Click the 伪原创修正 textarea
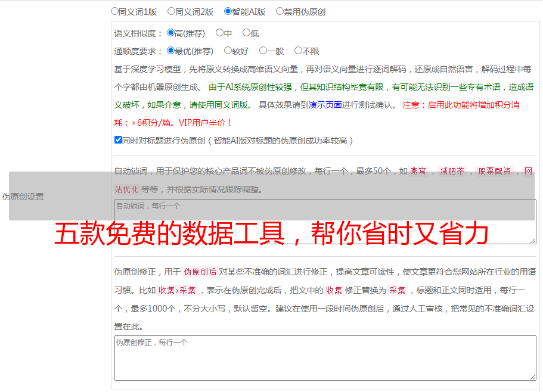The height and width of the screenshot is (392, 543). (x=325, y=358)
